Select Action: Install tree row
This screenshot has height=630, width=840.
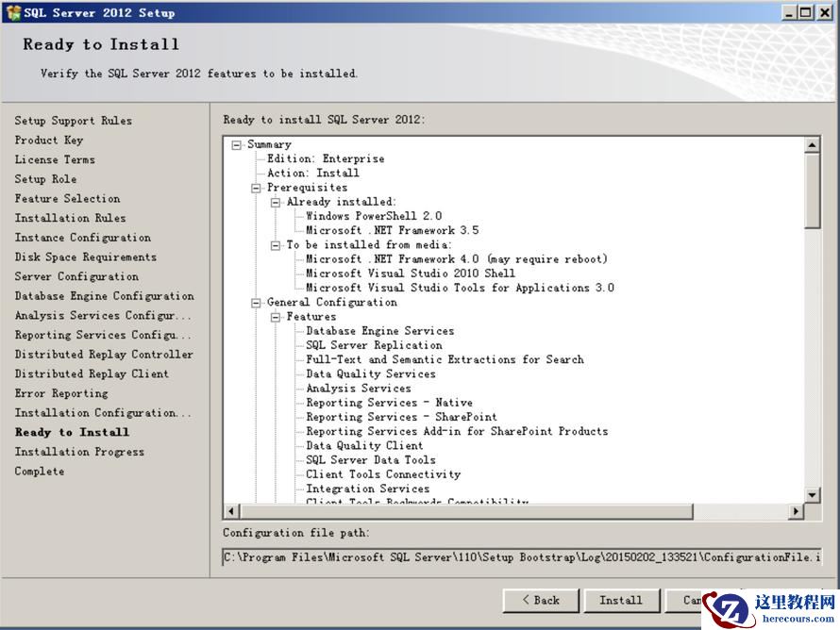[x=313, y=173]
